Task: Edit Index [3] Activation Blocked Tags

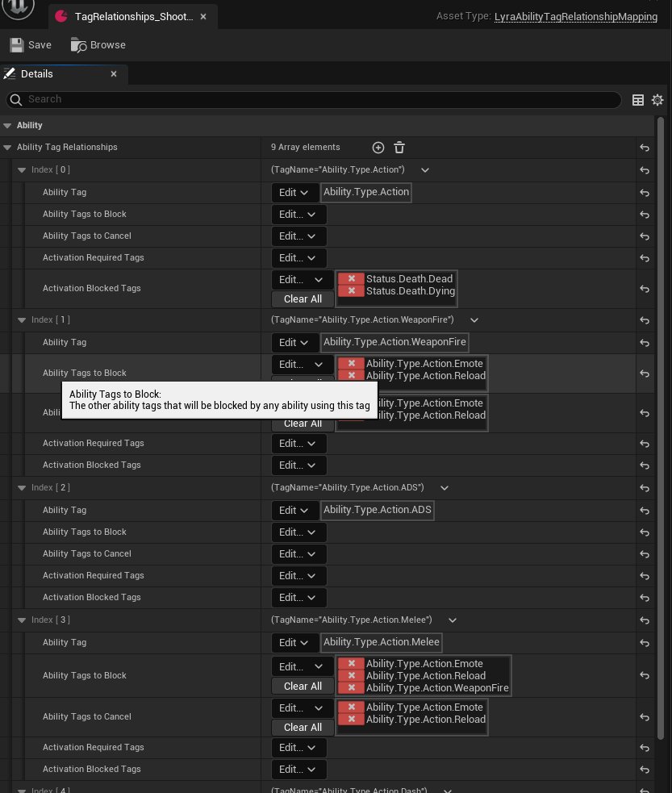Action: click(298, 770)
